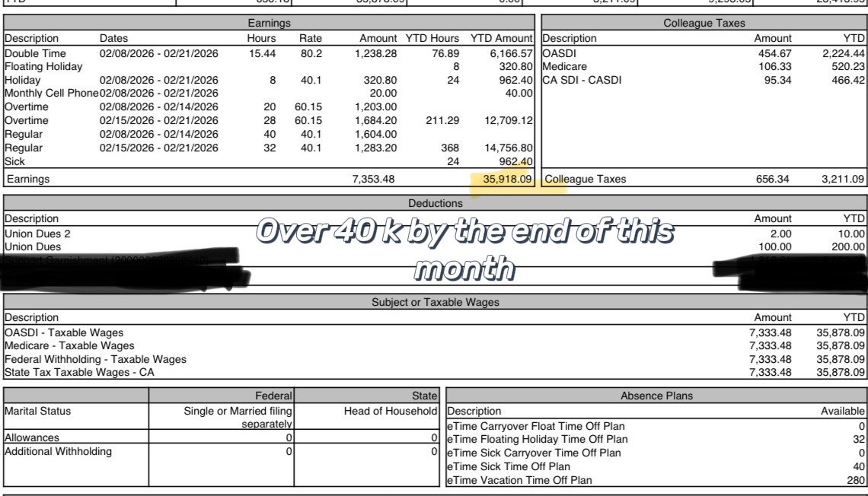The width and height of the screenshot is (868, 496).
Task: Click Double Time amount 1,238.28
Action: (375, 54)
